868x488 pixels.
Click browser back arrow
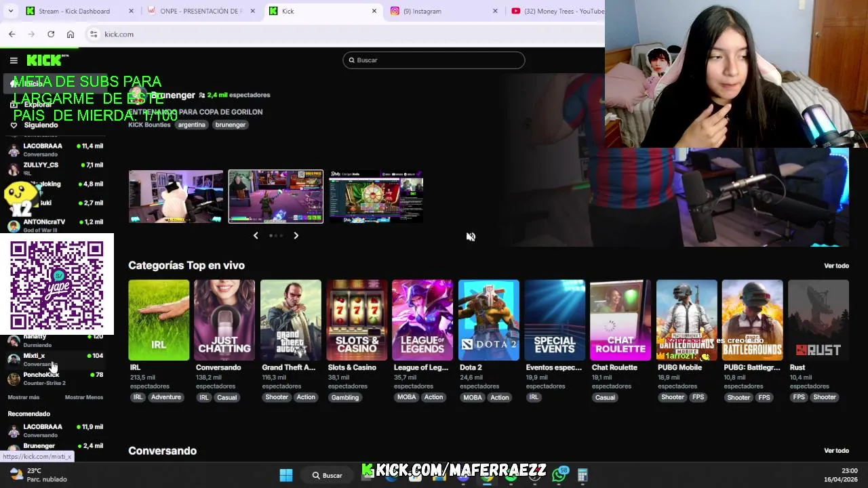tap(12, 34)
